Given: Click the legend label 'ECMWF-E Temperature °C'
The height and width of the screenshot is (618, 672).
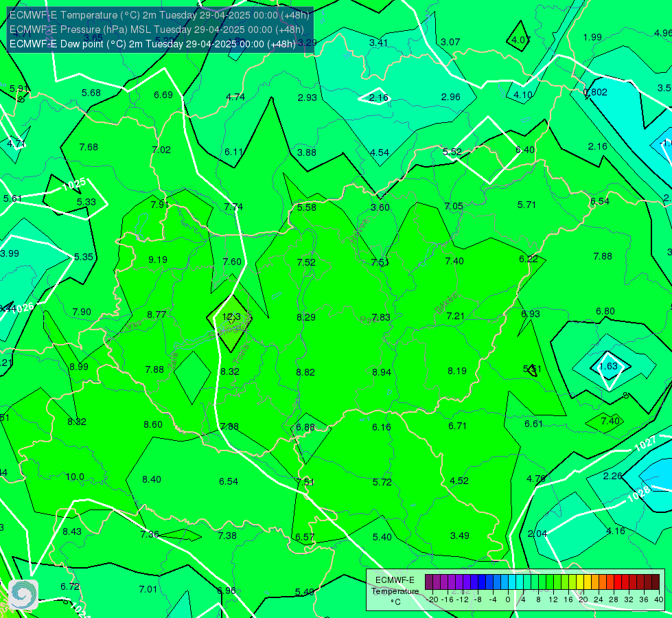Looking at the screenshot, I should (x=395, y=591).
